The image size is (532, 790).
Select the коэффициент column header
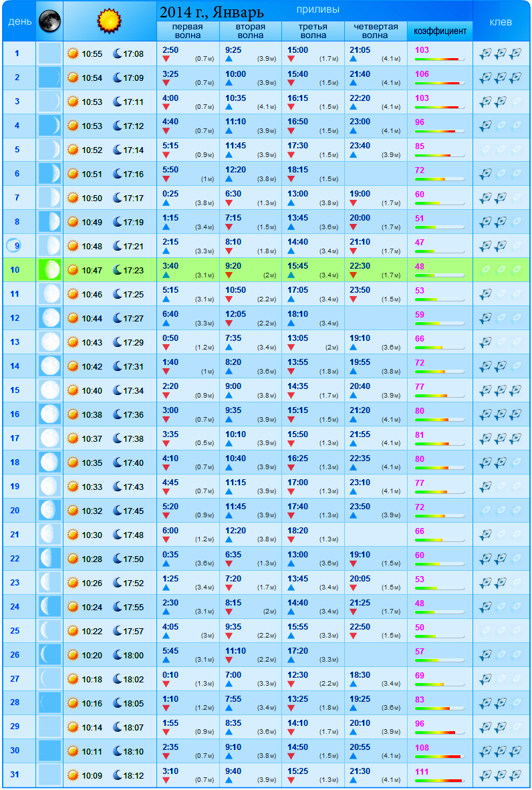click(440, 31)
